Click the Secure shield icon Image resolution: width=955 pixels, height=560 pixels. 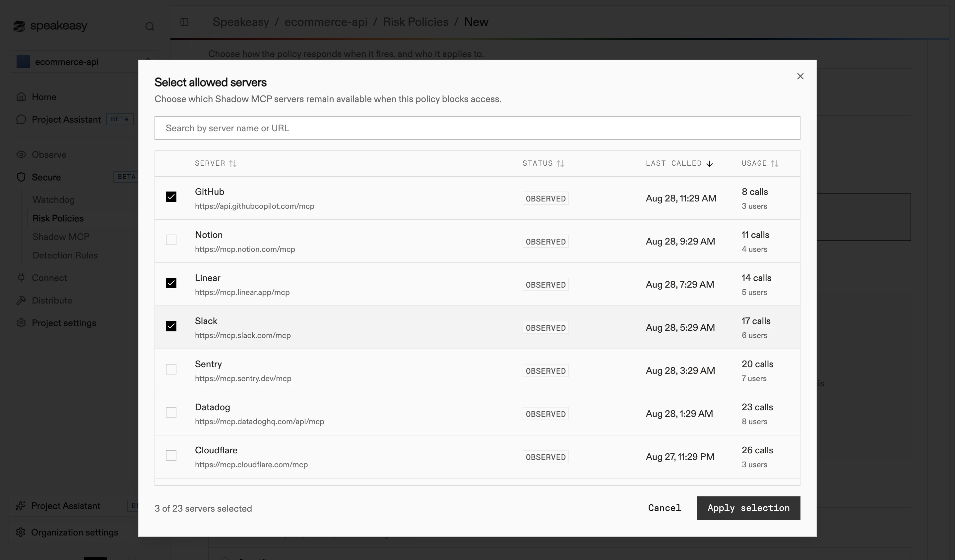[x=21, y=177]
